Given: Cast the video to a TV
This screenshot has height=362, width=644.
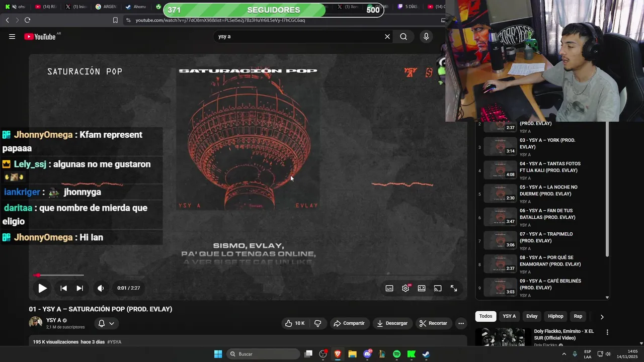Looking at the screenshot, I should tap(438, 288).
